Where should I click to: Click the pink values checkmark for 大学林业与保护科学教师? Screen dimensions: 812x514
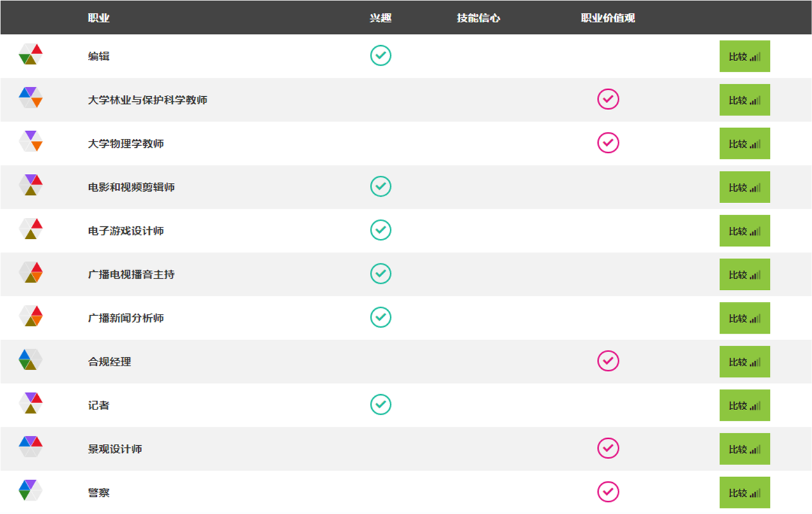608,99
